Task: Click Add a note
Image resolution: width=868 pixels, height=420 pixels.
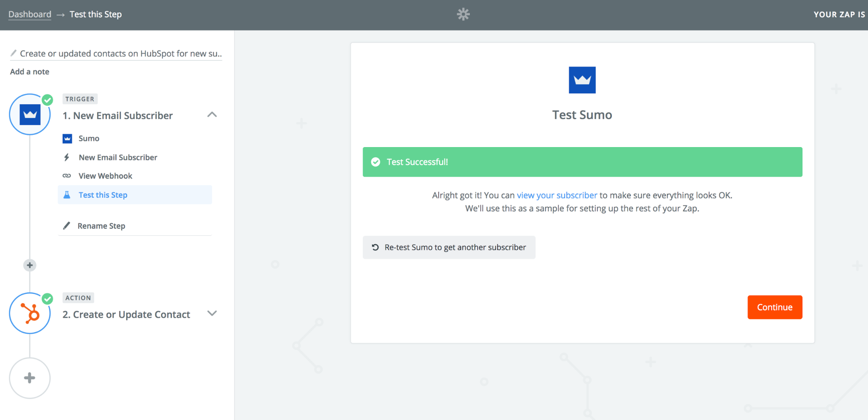Action: pyautogui.click(x=30, y=72)
